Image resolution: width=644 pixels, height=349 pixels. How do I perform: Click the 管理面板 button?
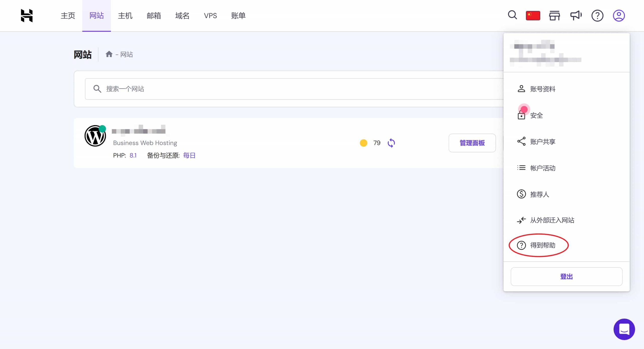point(472,143)
